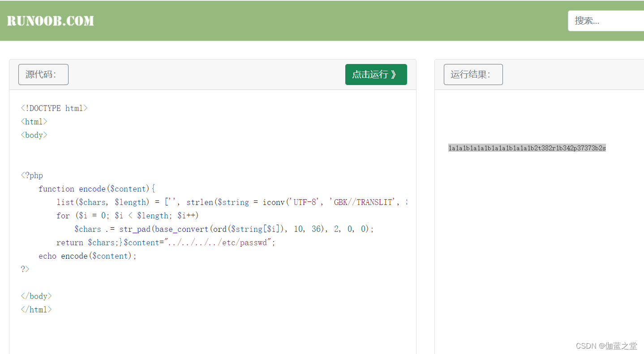Click the <?php opening tag in code

point(31,175)
